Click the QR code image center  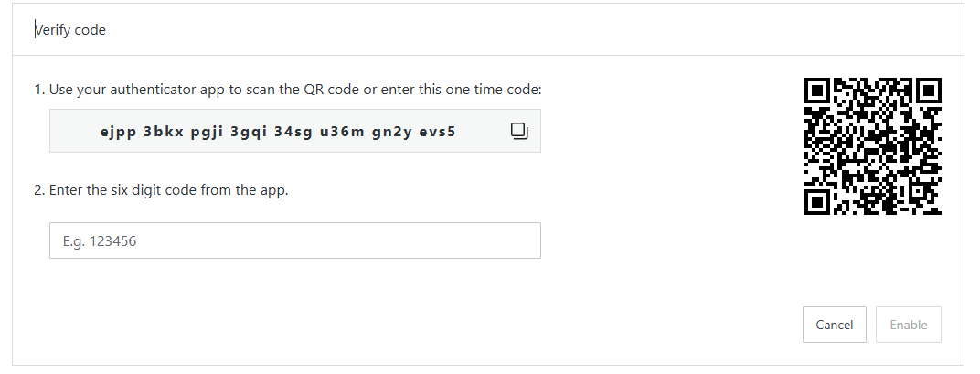pyautogui.click(x=873, y=146)
